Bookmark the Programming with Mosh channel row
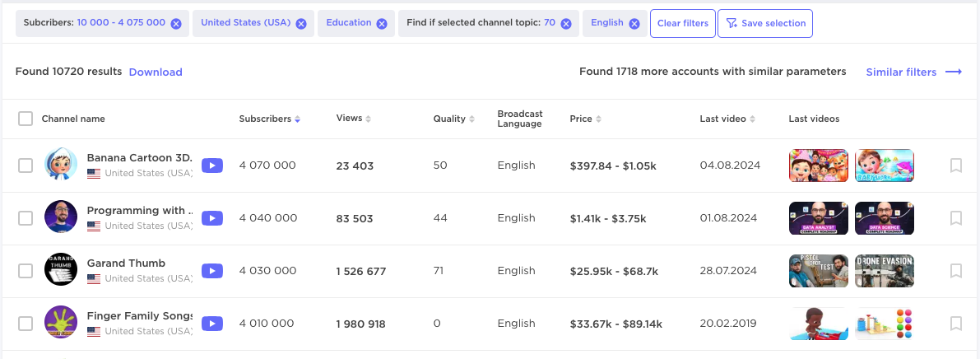Screen dimensions: 980x359 pyautogui.click(x=955, y=218)
